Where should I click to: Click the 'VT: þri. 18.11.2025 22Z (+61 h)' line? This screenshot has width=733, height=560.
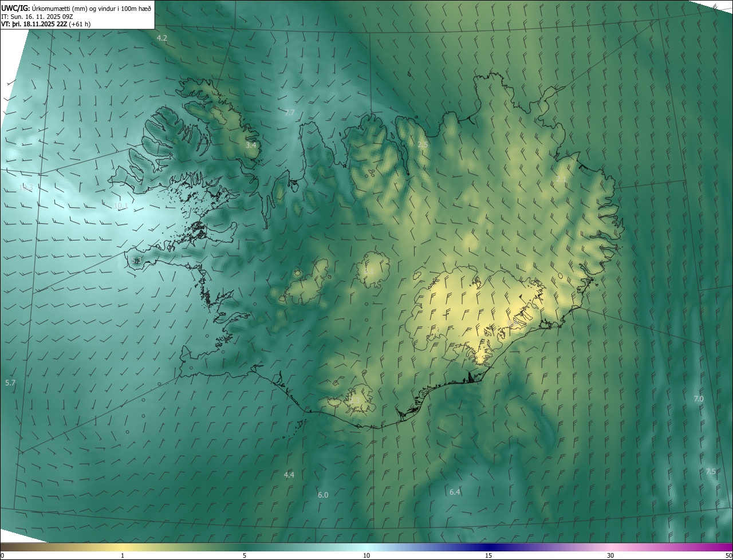click(x=46, y=24)
